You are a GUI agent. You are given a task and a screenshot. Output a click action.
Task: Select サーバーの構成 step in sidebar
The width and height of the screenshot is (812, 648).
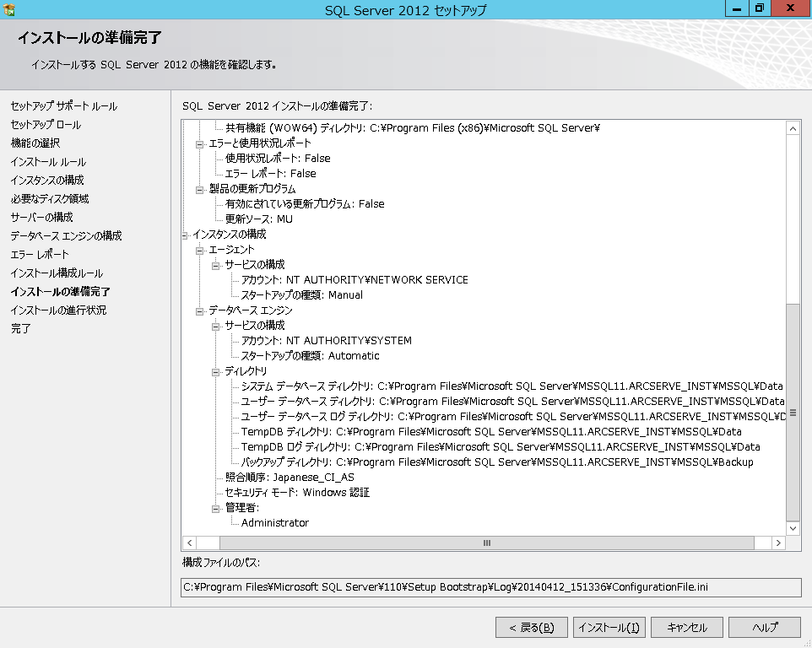point(42,218)
